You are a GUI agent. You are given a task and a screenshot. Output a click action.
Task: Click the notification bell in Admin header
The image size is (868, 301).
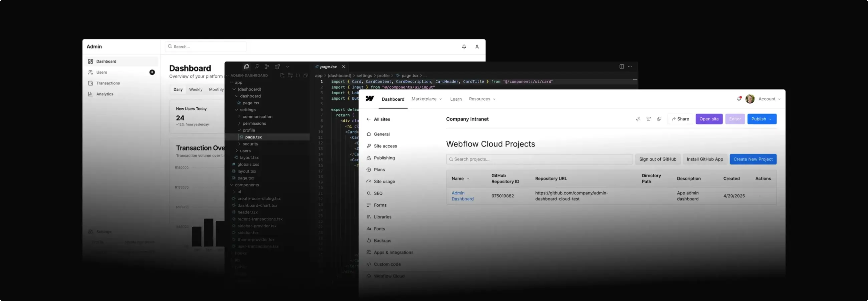[464, 46]
